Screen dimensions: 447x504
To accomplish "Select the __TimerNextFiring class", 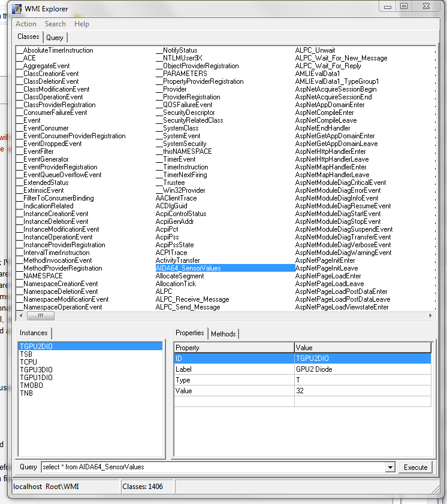I will pyautogui.click(x=181, y=175).
